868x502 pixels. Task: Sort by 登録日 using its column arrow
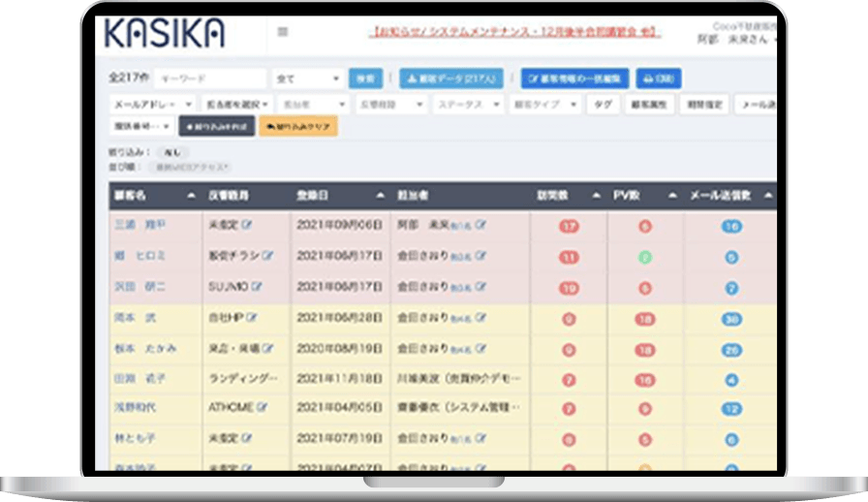coord(381,196)
